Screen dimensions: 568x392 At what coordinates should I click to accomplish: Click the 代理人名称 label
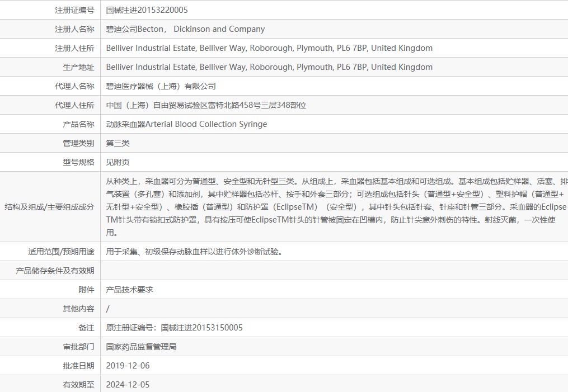point(74,86)
